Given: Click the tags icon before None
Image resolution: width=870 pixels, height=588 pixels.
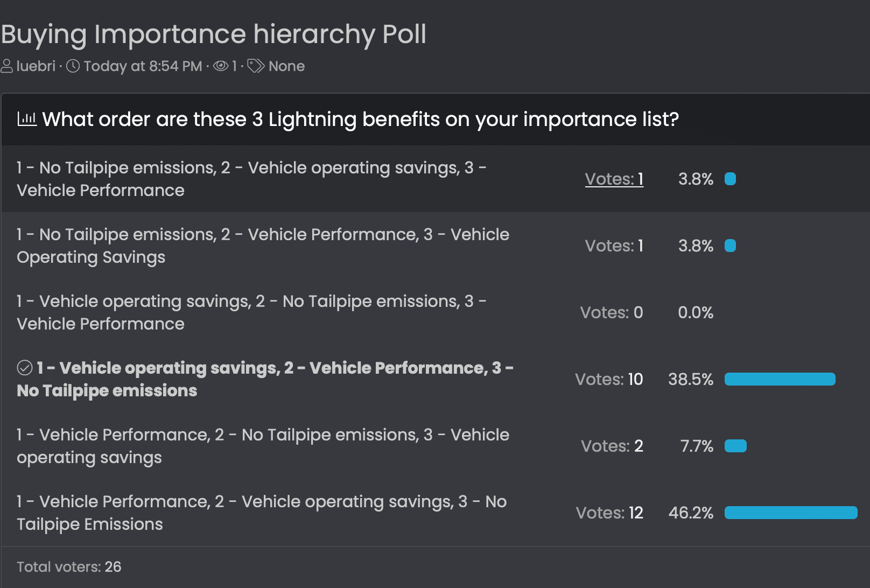Looking at the screenshot, I should (256, 66).
